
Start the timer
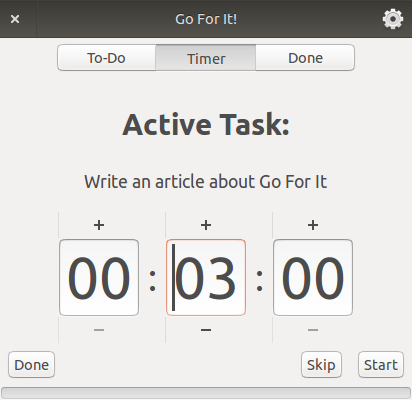tap(381, 365)
